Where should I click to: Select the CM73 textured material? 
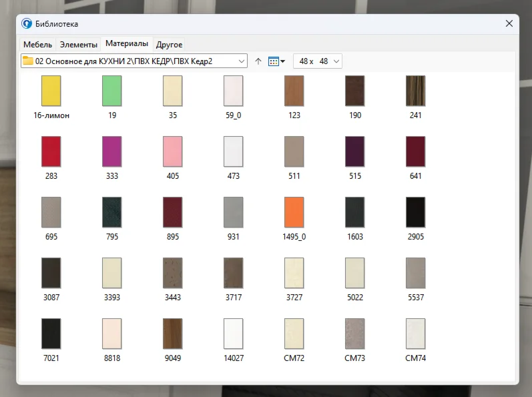click(x=354, y=334)
